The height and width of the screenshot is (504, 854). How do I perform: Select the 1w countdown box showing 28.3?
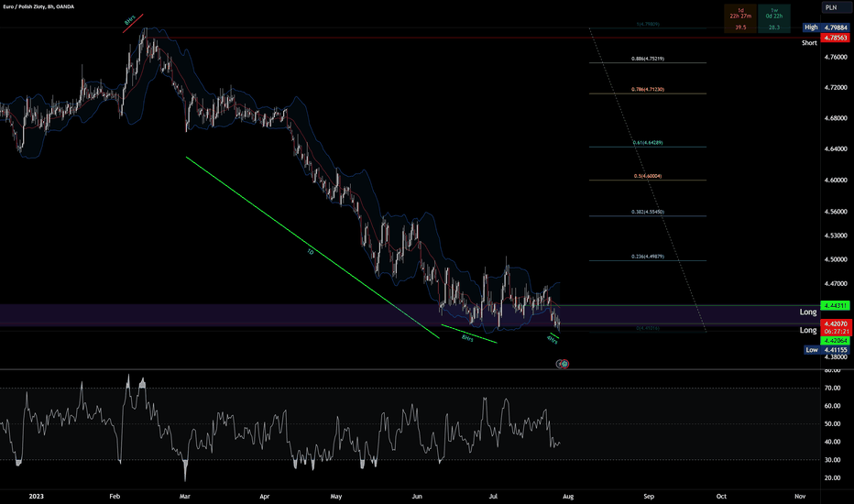[774, 18]
